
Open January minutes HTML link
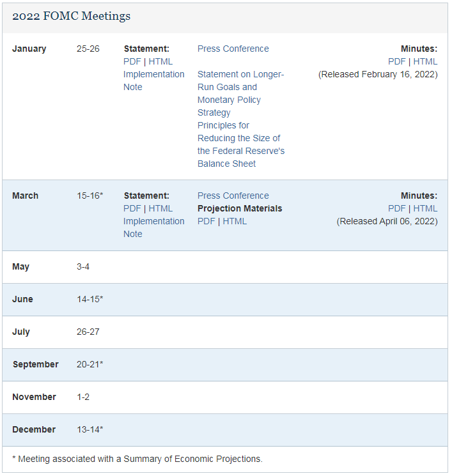click(425, 61)
